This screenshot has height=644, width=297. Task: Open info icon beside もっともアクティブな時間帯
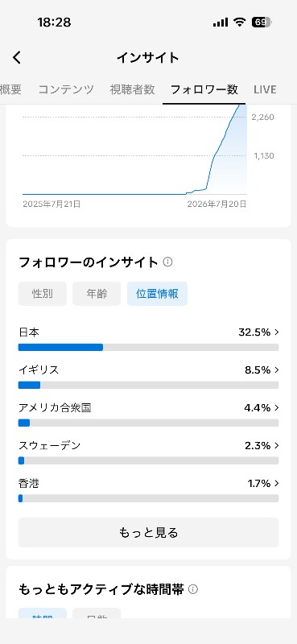(x=193, y=590)
